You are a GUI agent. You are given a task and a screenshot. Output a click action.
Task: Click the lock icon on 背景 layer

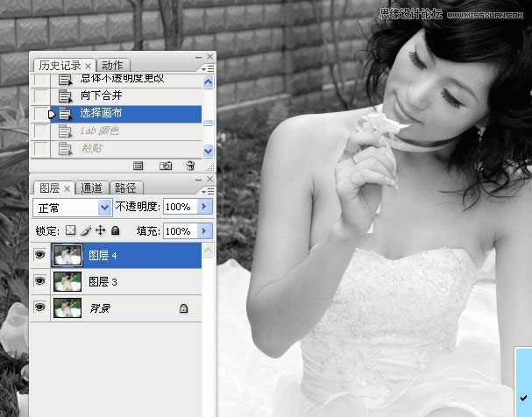(183, 308)
